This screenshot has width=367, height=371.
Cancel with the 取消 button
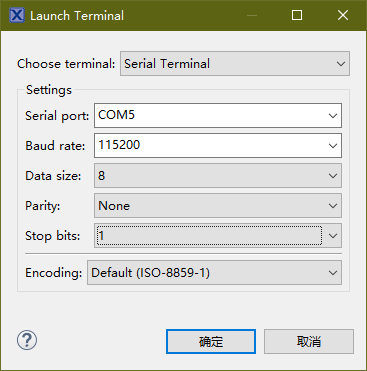pyautogui.click(x=309, y=342)
